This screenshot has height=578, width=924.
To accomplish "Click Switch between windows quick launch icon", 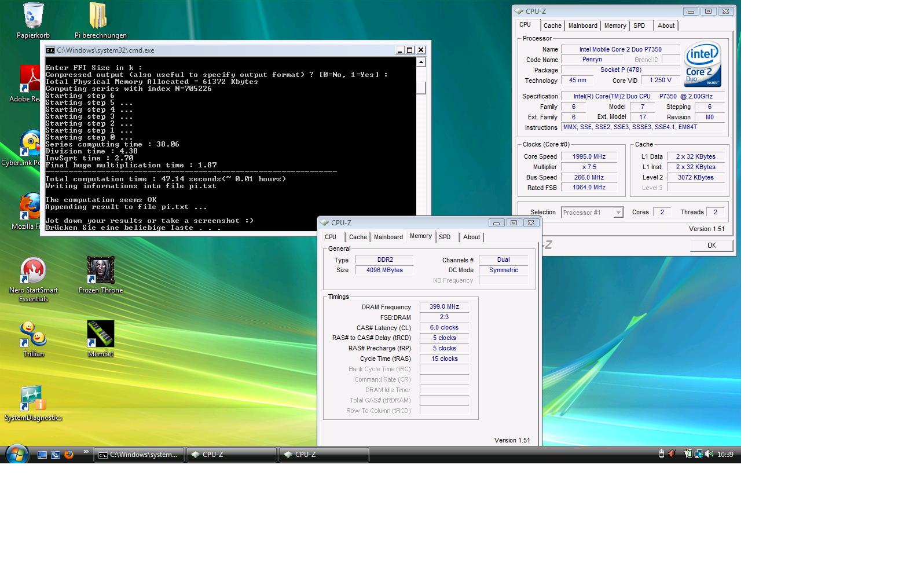I will coord(56,455).
